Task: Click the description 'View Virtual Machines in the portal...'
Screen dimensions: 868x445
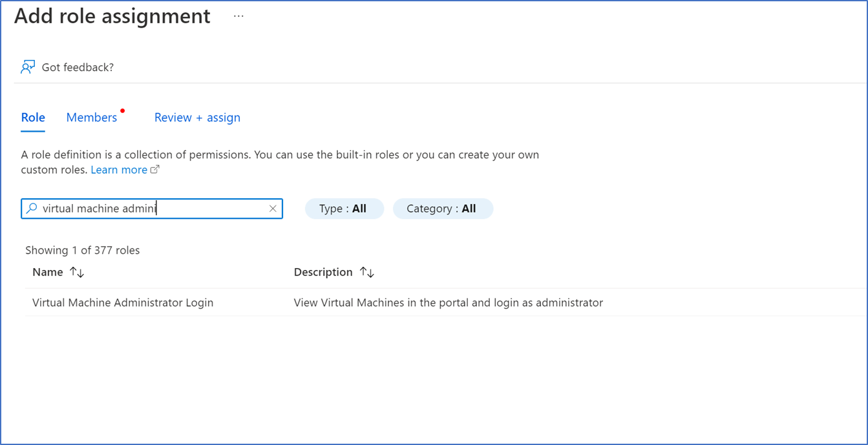Action: tap(449, 302)
